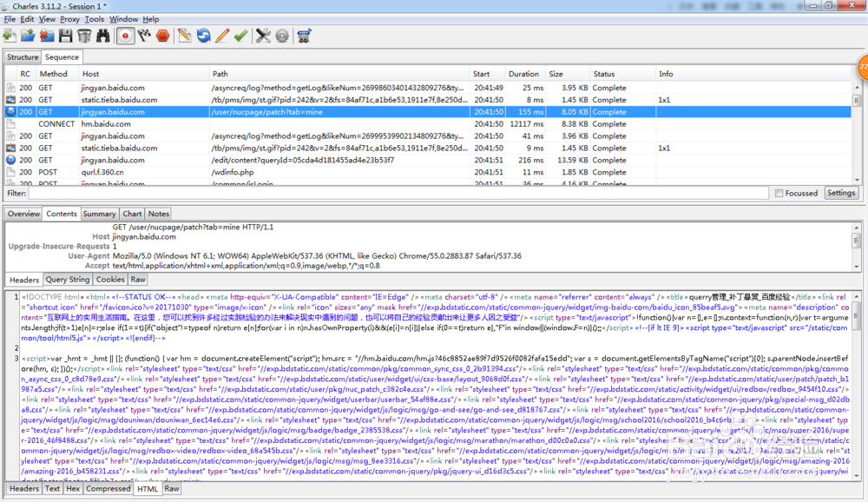Focus the Filter input field

[x=398, y=194]
